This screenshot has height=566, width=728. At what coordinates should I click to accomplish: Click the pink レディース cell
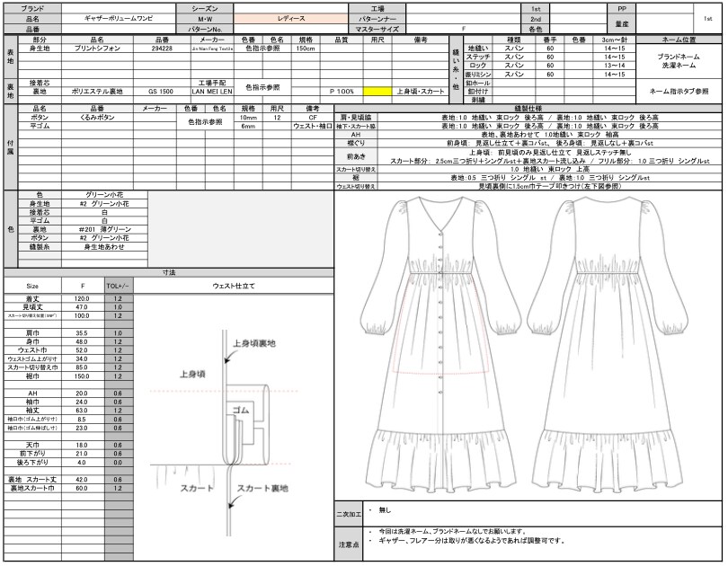coord(291,19)
